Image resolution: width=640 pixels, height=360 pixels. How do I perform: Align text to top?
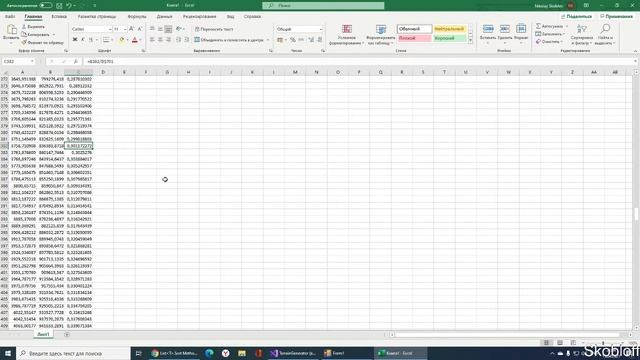152,29
